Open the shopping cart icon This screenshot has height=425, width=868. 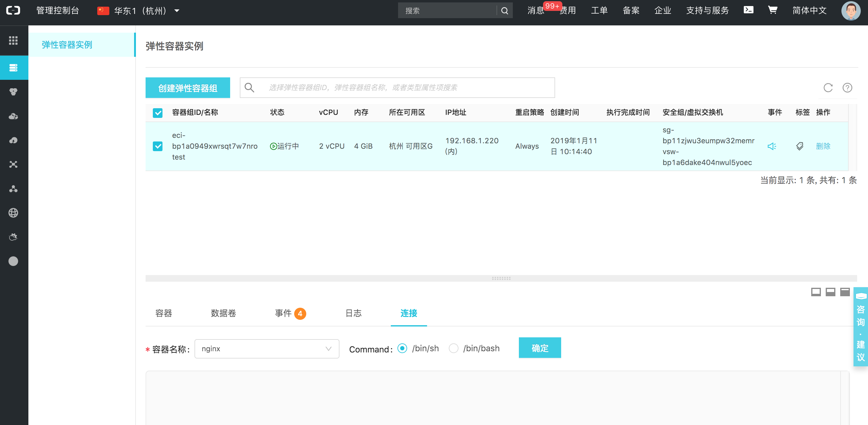tap(772, 10)
